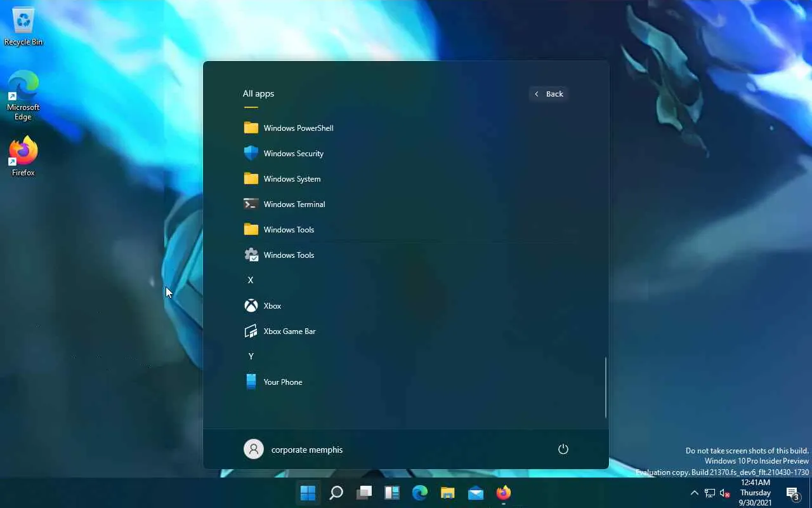The width and height of the screenshot is (812, 508).
Task: Open the Widgets panel from the taskbar
Action: (x=392, y=493)
